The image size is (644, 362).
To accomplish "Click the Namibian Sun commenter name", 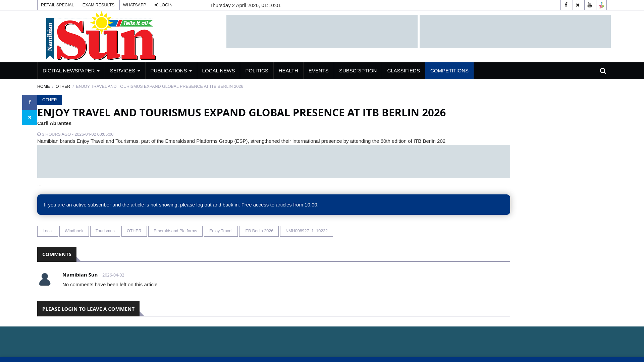I will pyautogui.click(x=80, y=275).
